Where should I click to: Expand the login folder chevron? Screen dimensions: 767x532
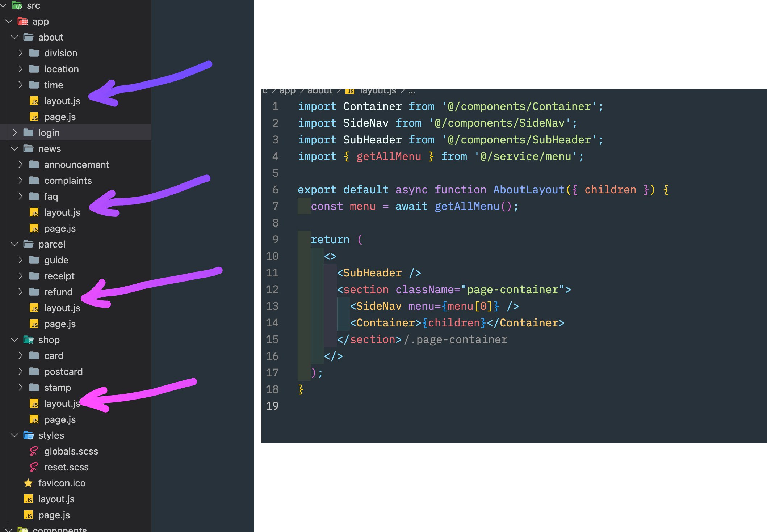click(x=14, y=133)
